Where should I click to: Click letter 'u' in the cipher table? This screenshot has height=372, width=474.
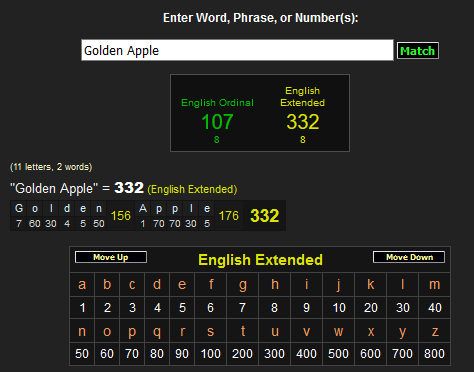tap(275, 331)
